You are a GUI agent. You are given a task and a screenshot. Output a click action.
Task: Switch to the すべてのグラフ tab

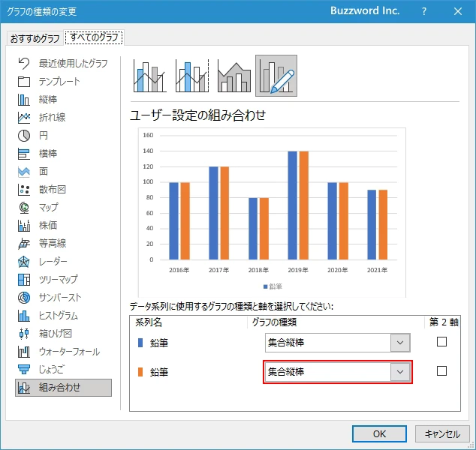(x=94, y=37)
